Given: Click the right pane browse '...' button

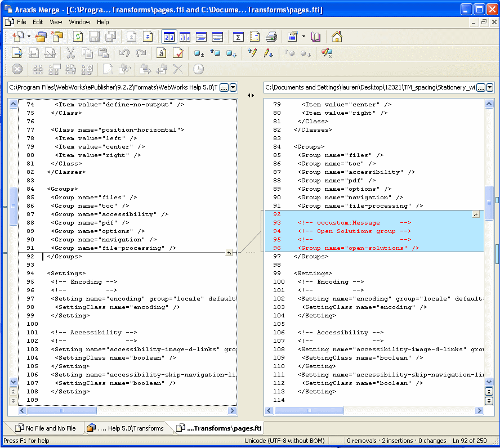Looking at the screenshot, I should [x=480, y=88].
